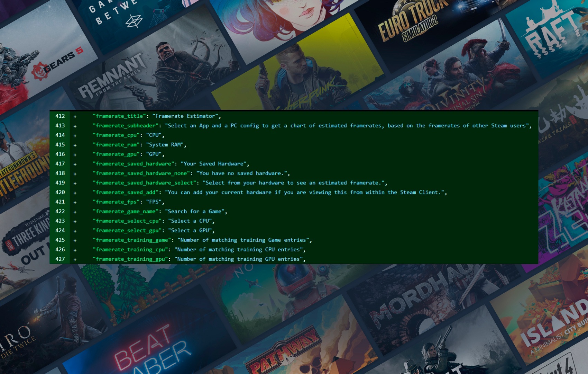Click line number 427 in the diff
Image resolution: width=588 pixels, height=374 pixels.
click(60, 259)
